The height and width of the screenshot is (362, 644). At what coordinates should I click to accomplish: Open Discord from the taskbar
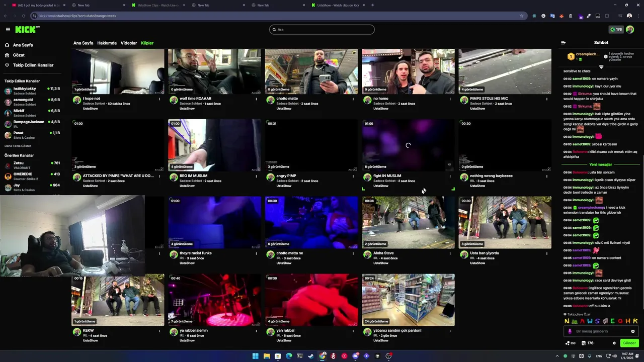click(355, 356)
